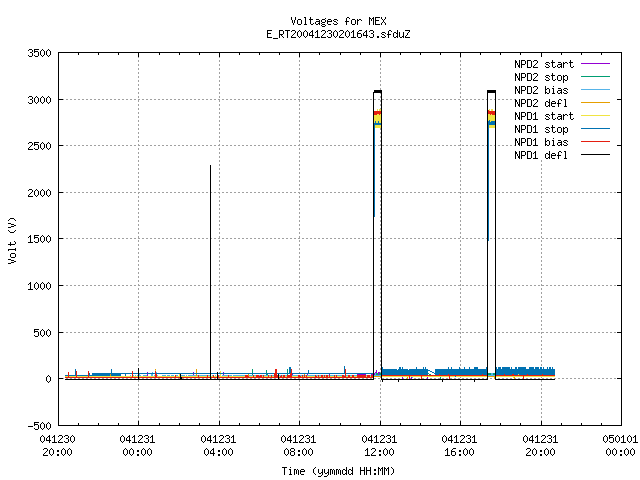Screen dimensions: 640x480
Task: Click the x-axis tick label 041231 08:00
Action: click(x=298, y=446)
